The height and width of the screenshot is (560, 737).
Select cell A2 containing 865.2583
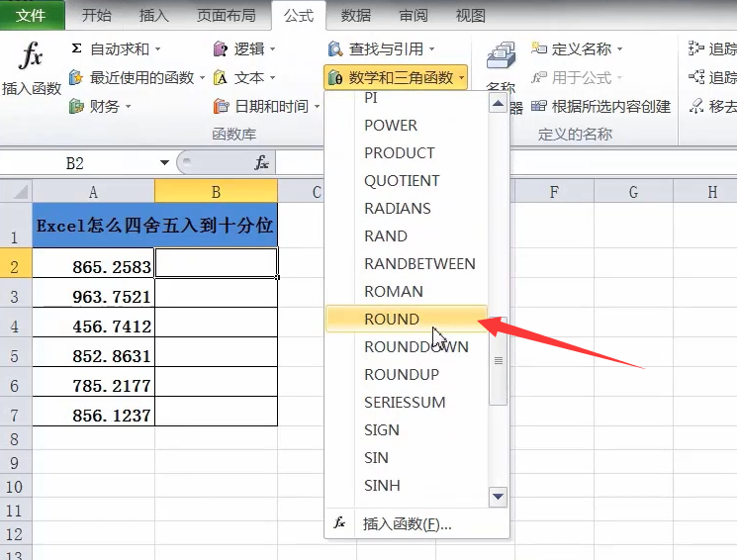click(94, 266)
